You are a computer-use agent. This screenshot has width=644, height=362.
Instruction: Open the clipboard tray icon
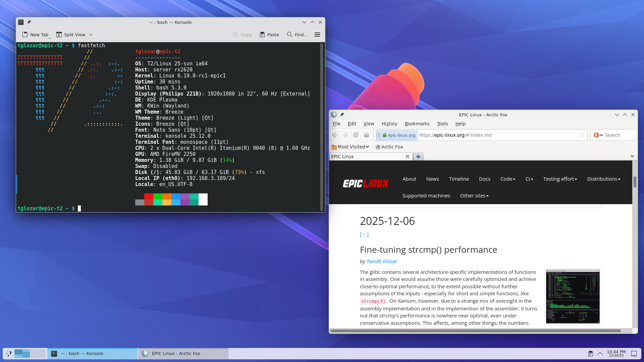click(590, 354)
